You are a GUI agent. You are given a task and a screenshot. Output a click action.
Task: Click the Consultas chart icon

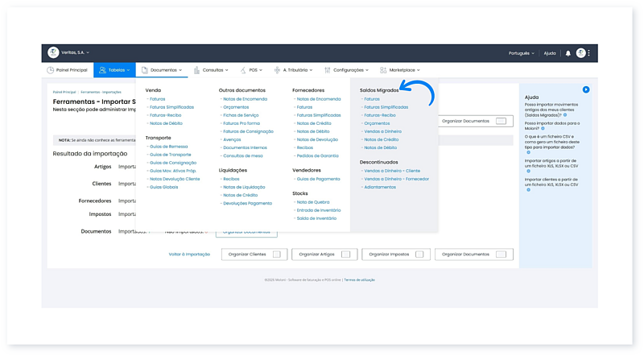(x=196, y=71)
